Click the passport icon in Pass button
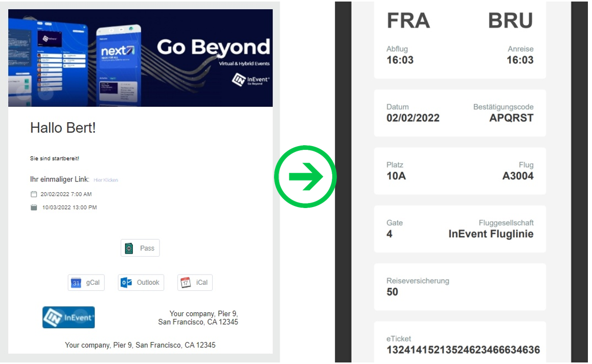The width and height of the screenshot is (592, 364). (129, 248)
